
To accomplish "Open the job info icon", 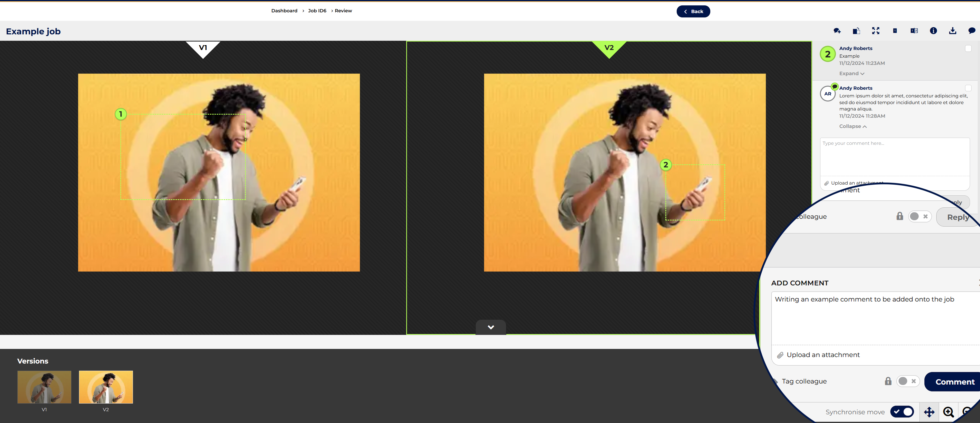I will pyautogui.click(x=933, y=31).
